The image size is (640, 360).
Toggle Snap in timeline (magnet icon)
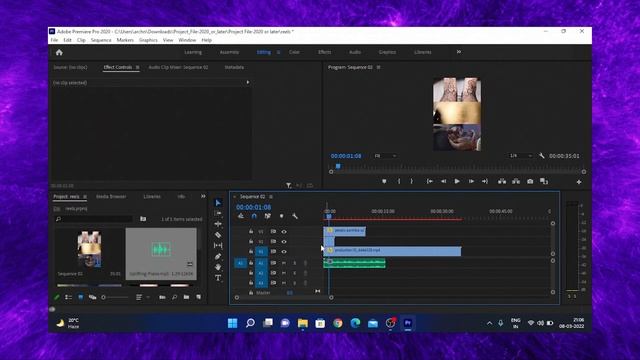point(254,216)
